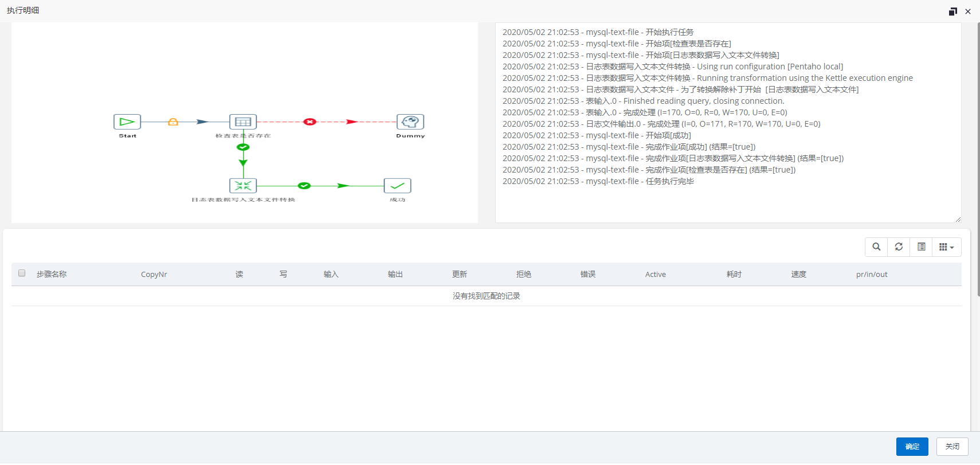Open table search via magnifier icon
Image resolution: width=980 pixels, height=465 pixels.
[876, 247]
